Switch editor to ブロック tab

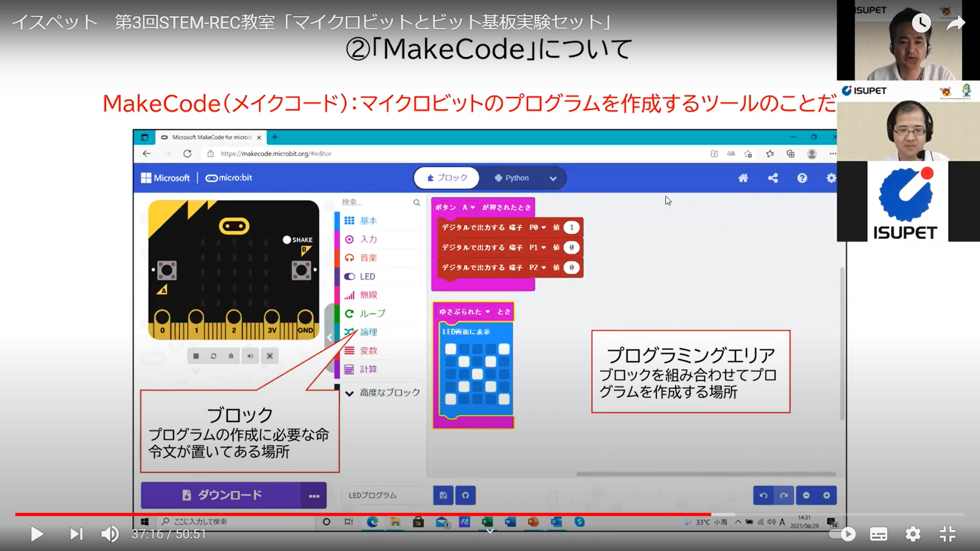(447, 178)
